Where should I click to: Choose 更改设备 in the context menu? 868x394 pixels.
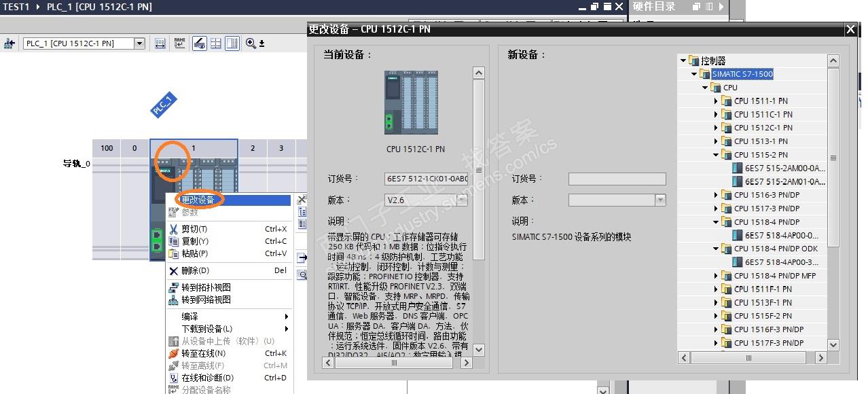[230, 200]
